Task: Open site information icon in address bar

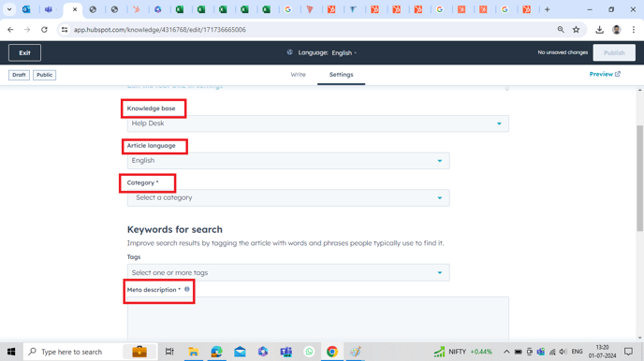Action: coord(65,30)
